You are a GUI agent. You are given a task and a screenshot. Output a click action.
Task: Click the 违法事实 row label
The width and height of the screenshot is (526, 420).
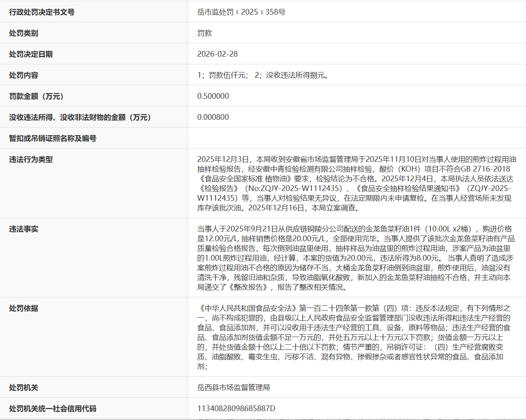23,229
